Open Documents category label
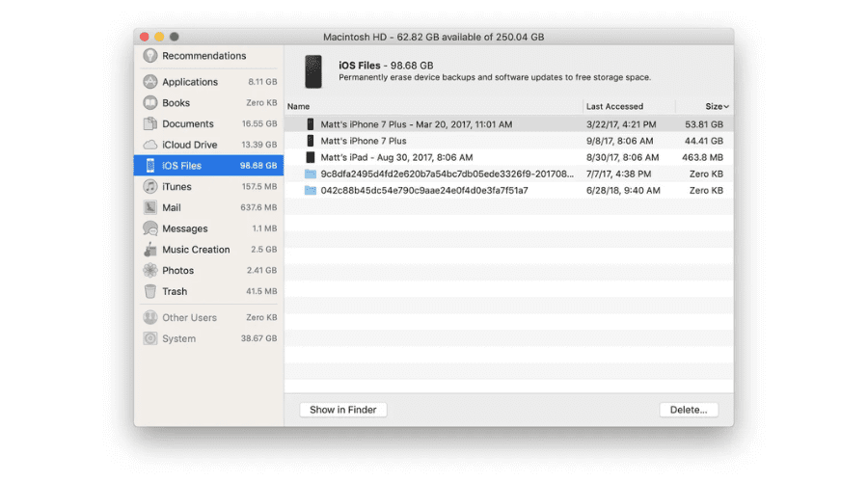 click(x=188, y=123)
